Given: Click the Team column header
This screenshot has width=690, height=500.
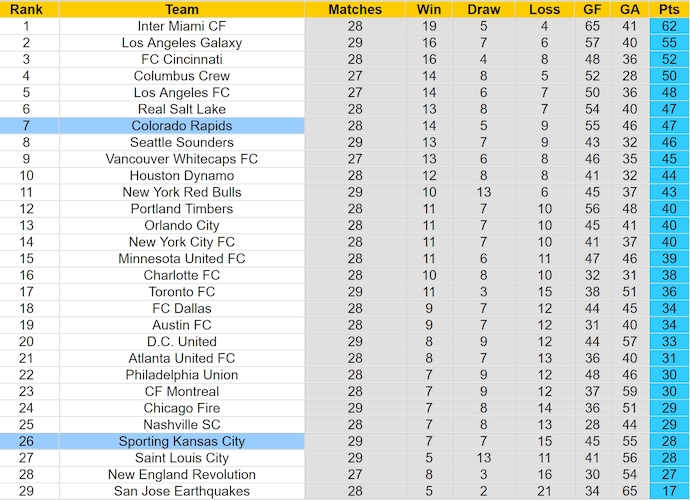Looking at the screenshot, I should [x=181, y=9].
